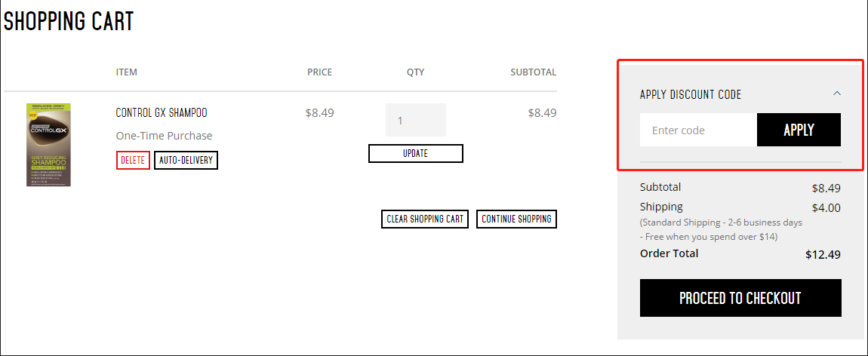Image resolution: width=868 pixels, height=356 pixels.
Task: Proceed to checkout
Action: (x=740, y=298)
